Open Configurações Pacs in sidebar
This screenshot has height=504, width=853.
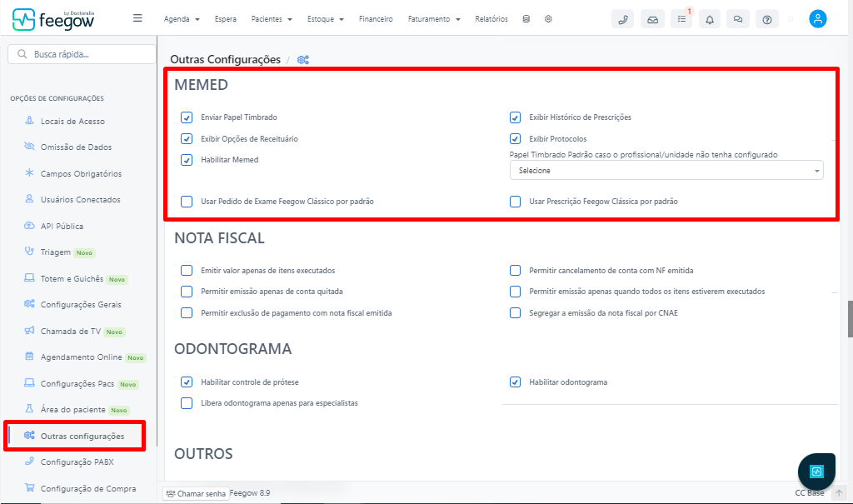(x=77, y=383)
